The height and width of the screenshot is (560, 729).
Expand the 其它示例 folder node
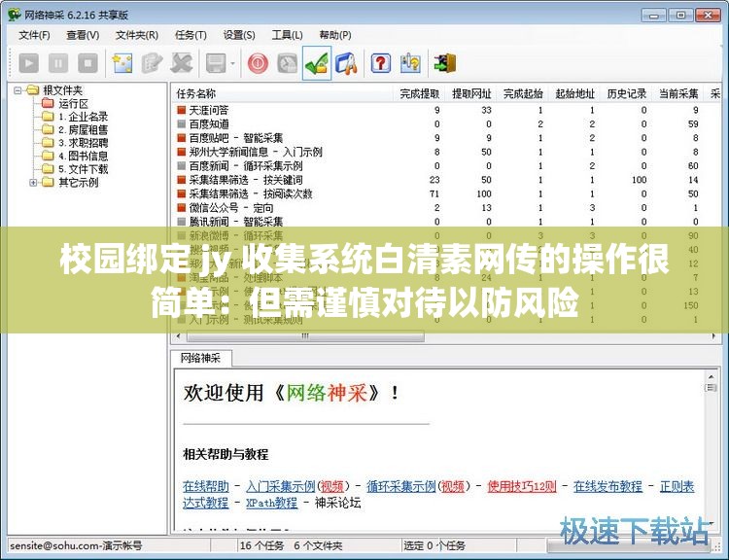click(33, 183)
